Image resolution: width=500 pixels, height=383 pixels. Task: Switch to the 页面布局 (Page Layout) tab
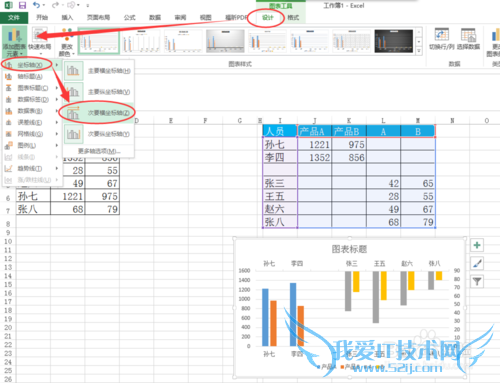click(x=98, y=17)
